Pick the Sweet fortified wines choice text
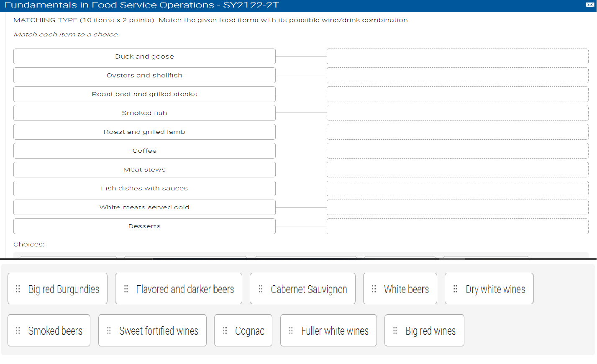Viewport: 597px width, 364px height. coord(159,331)
